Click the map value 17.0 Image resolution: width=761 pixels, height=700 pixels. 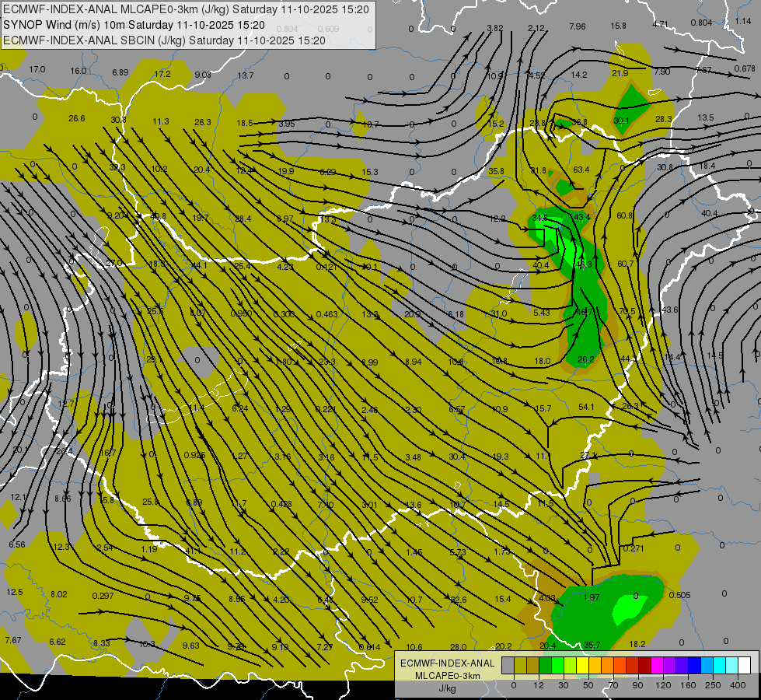tap(37, 69)
